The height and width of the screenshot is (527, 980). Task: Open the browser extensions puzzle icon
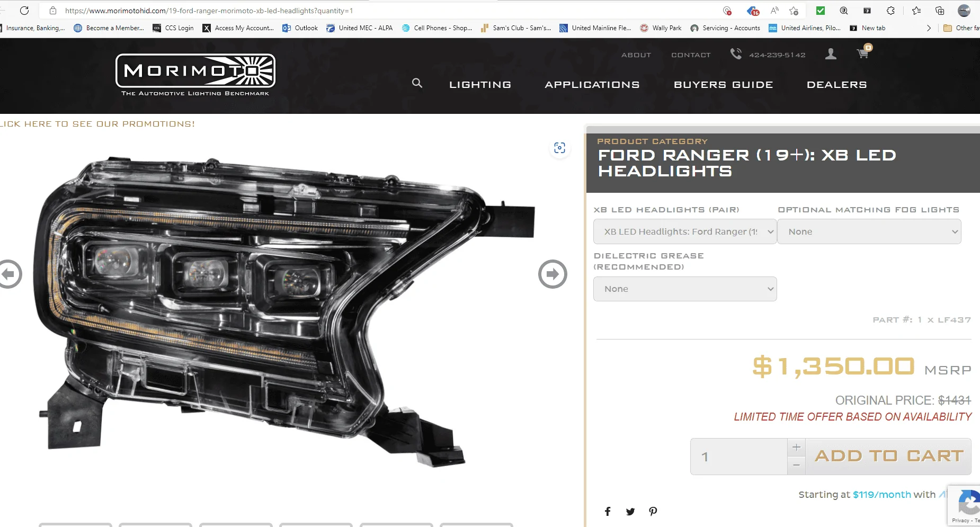[x=891, y=11]
